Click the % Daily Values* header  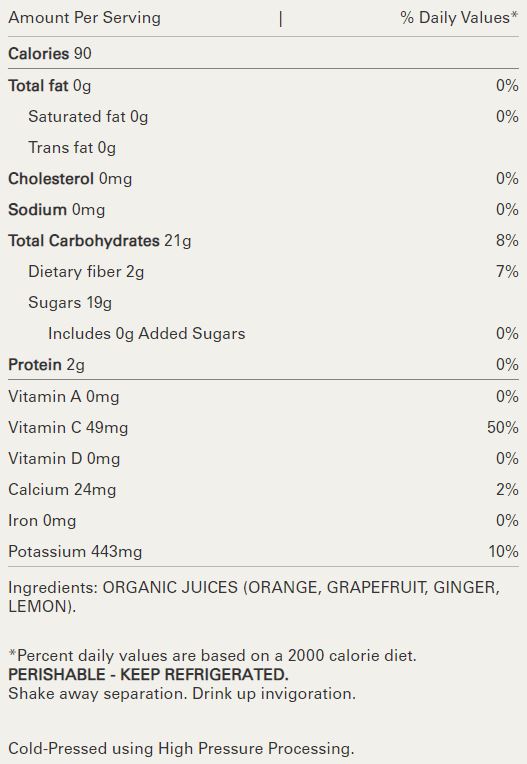tap(459, 18)
